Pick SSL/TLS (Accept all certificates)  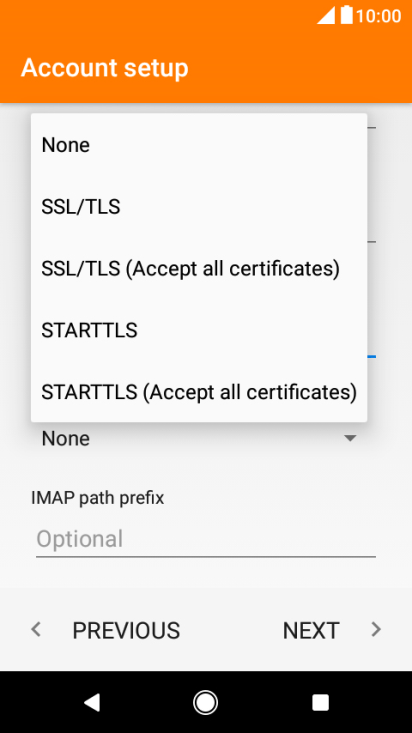click(199, 268)
